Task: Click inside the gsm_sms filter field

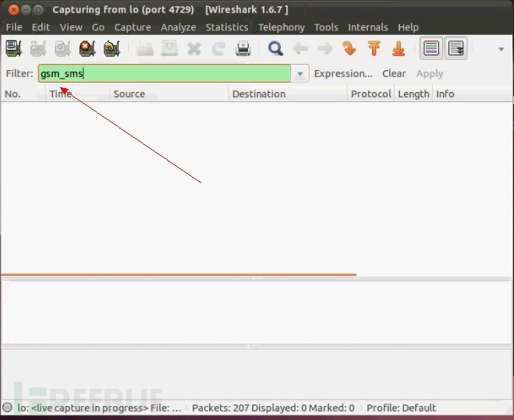Action: 165,73
